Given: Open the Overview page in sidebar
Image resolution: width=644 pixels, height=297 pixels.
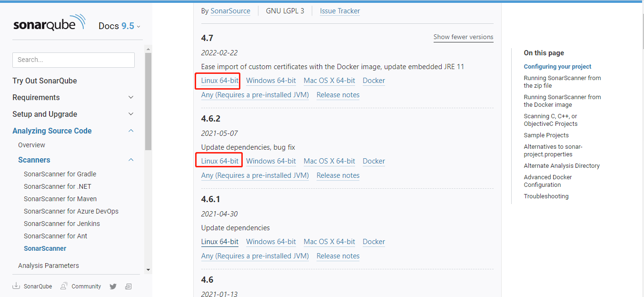Looking at the screenshot, I should pos(31,145).
